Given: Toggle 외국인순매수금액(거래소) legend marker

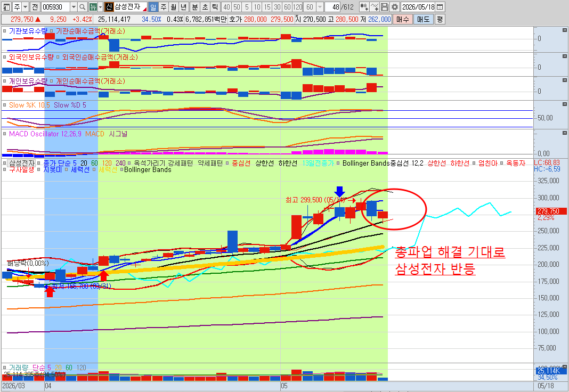Looking at the screenshot, I should (58, 58).
